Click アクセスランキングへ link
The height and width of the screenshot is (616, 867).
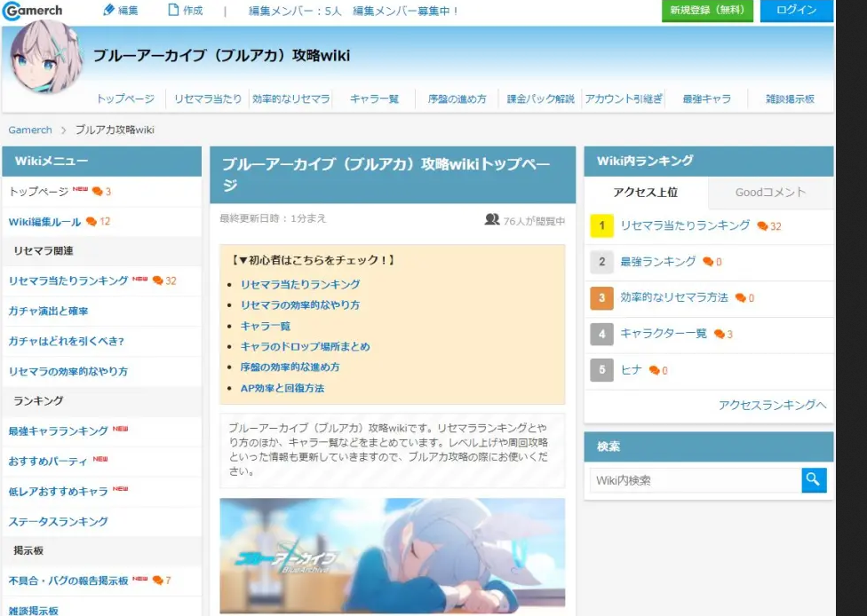(x=773, y=405)
